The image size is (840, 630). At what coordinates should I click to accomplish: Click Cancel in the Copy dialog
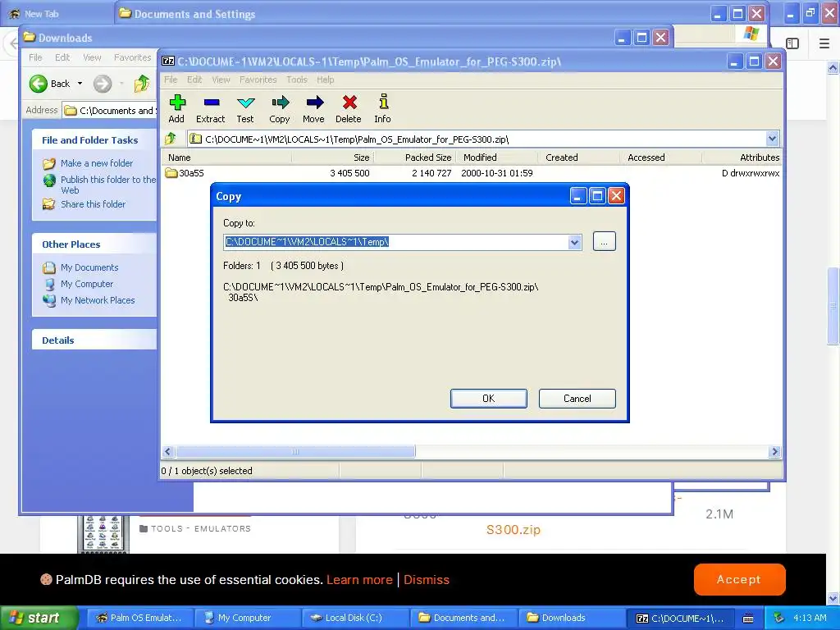click(577, 399)
